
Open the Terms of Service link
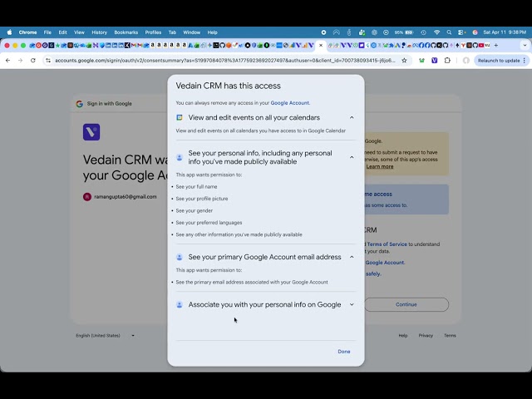tap(387, 244)
